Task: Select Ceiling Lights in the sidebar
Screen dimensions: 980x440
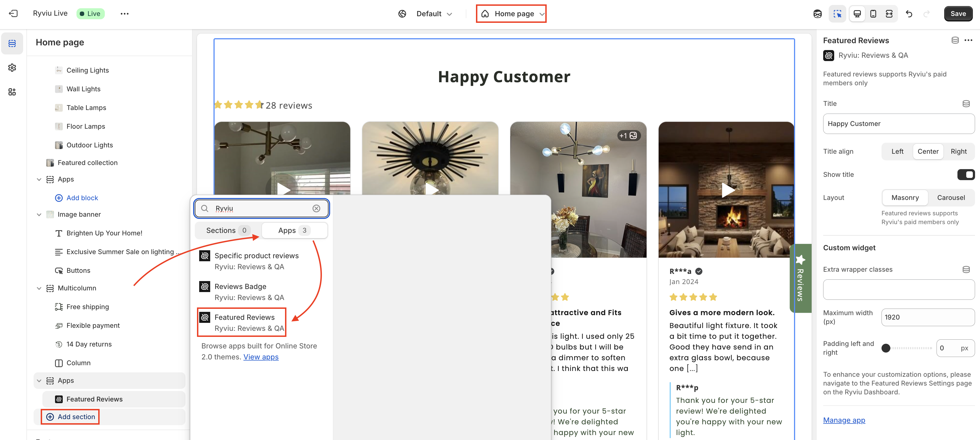Action: point(87,70)
